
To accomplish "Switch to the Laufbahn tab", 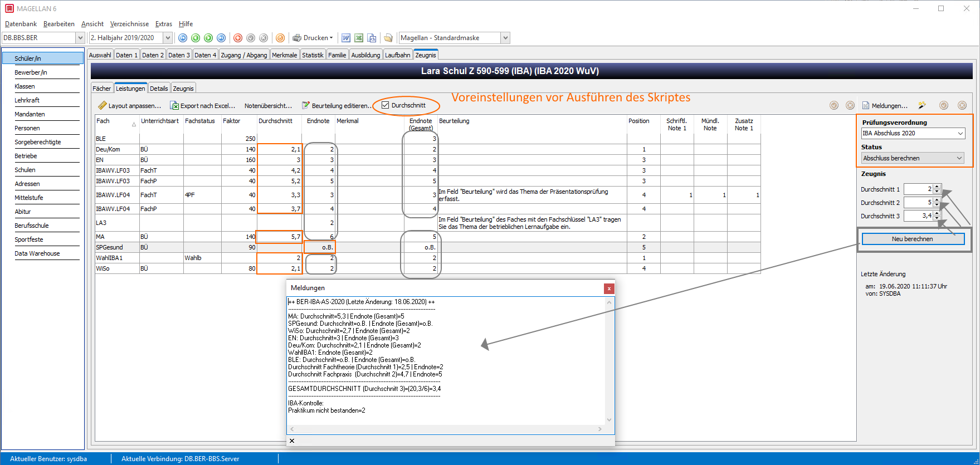I will 398,55.
